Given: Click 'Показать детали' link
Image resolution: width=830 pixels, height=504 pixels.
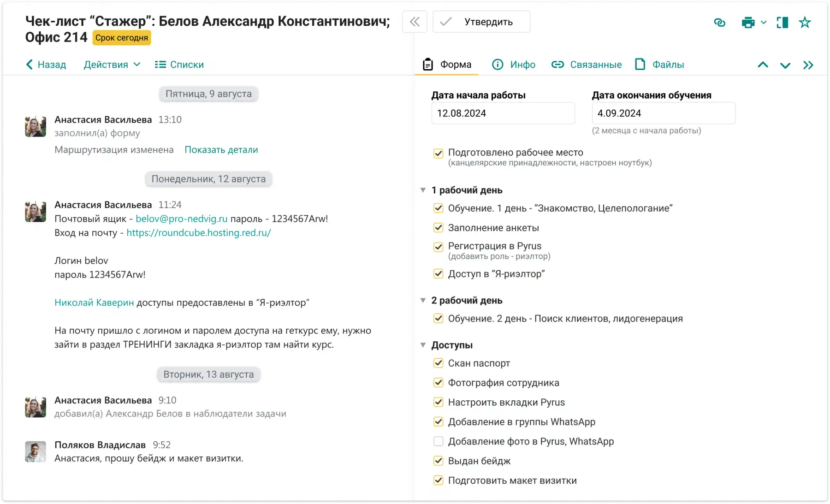Looking at the screenshot, I should click(221, 150).
